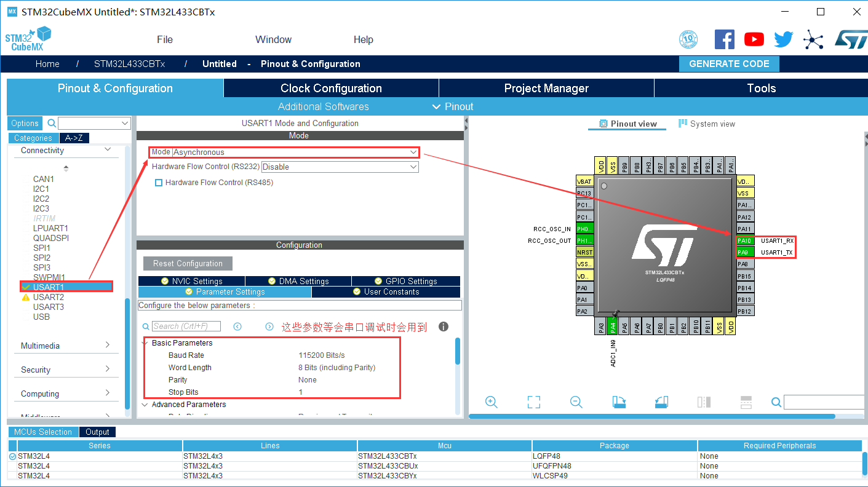Click the GENERATE CODE button
Viewport: 868px width, 487px height.
coord(729,63)
